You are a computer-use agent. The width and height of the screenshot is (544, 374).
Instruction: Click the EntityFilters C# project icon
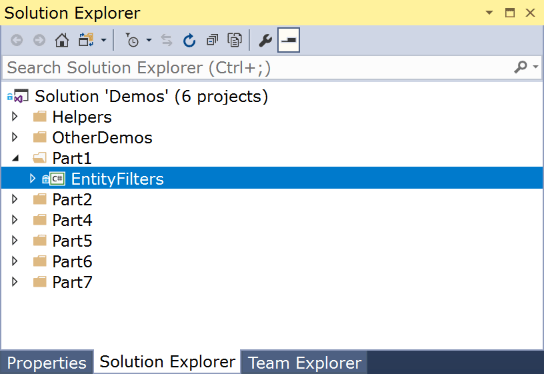click(x=53, y=179)
